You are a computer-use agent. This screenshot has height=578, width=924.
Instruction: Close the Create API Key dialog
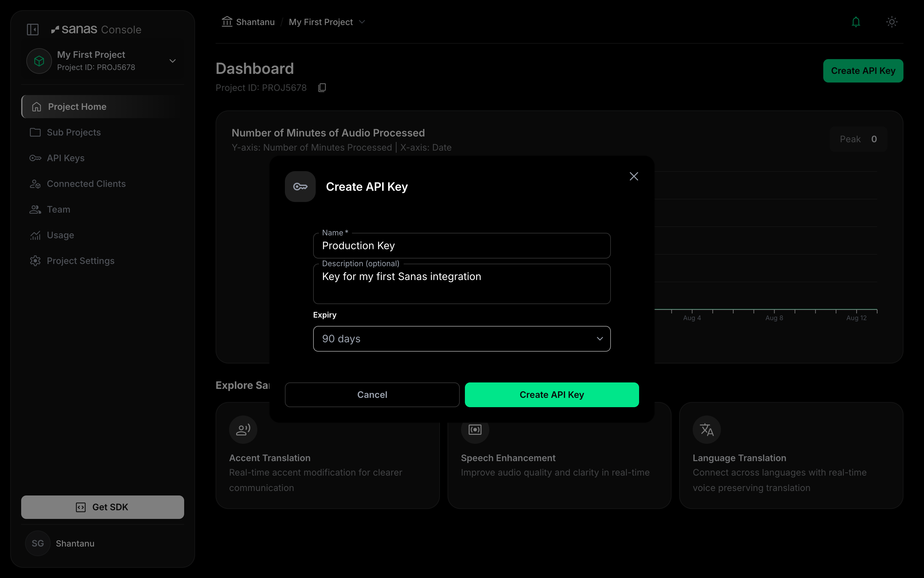(634, 176)
